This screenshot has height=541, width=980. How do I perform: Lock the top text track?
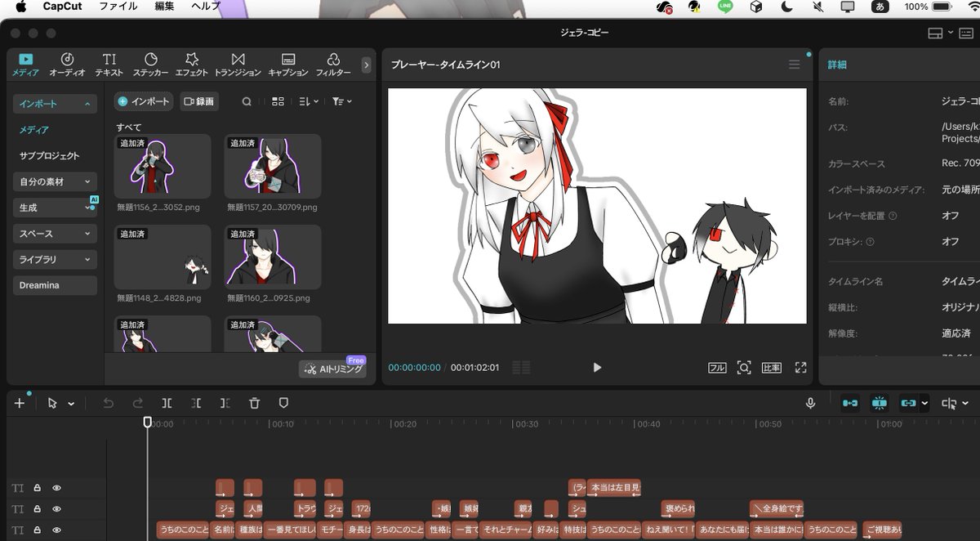[38, 488]
